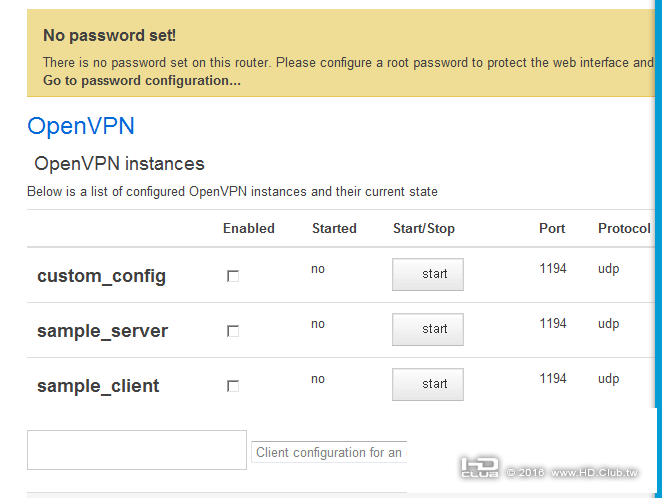Focus the new instance name text field
This screenshot has height=498, width=662.
coord(136,450)
